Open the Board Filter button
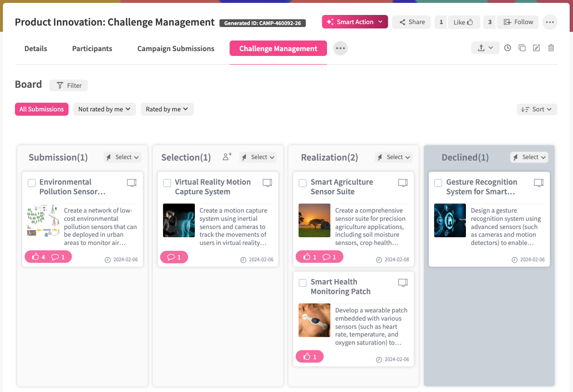 68,85
